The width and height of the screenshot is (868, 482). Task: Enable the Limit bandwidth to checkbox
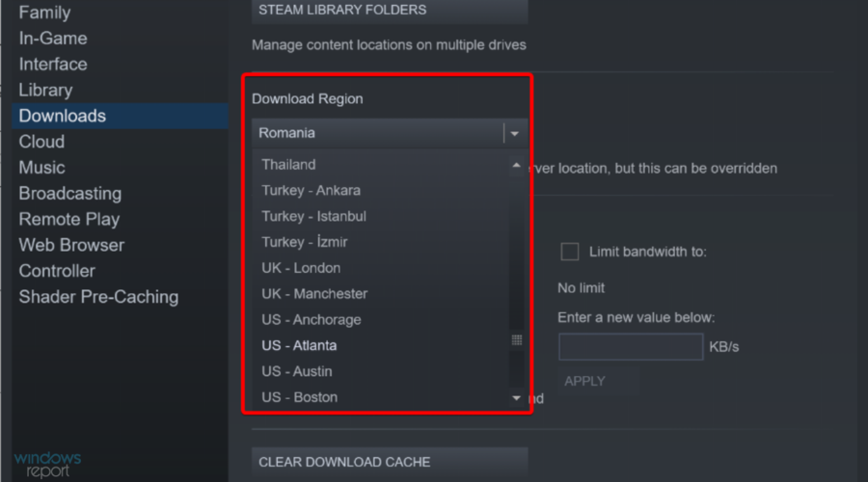point(570,252)
